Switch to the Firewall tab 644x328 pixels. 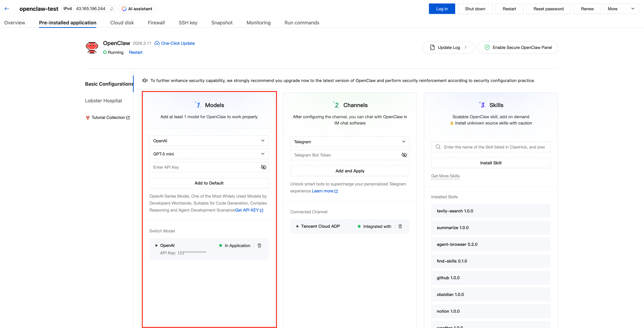click(x=156, y=23)
